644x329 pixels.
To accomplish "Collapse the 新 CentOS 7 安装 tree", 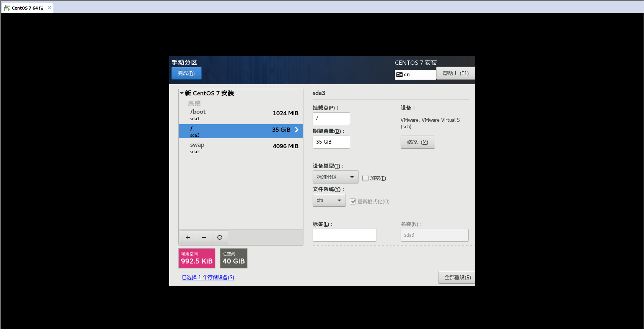I will click(182, 93).
